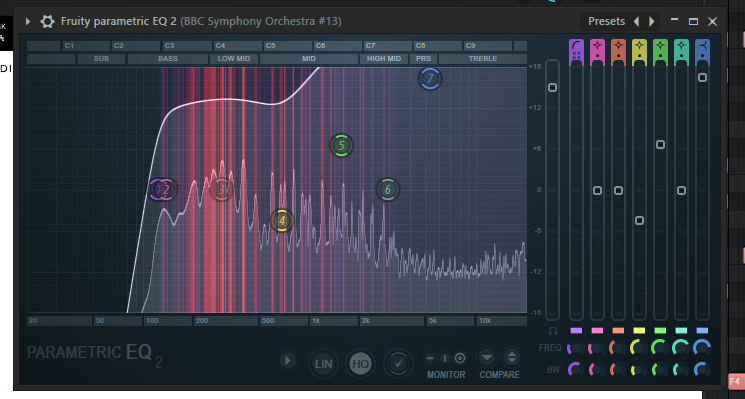Select band 1 purple node on graph

pos(157,190)
